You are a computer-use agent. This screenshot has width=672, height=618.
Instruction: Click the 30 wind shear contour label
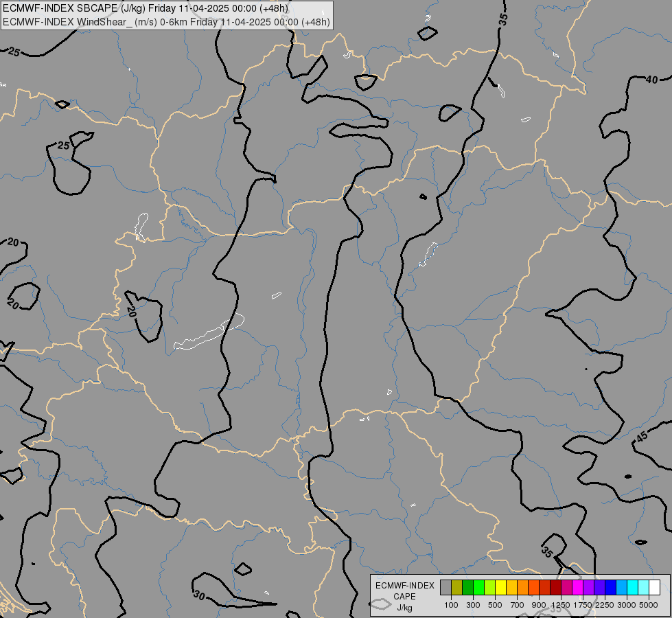pos(199,595)
